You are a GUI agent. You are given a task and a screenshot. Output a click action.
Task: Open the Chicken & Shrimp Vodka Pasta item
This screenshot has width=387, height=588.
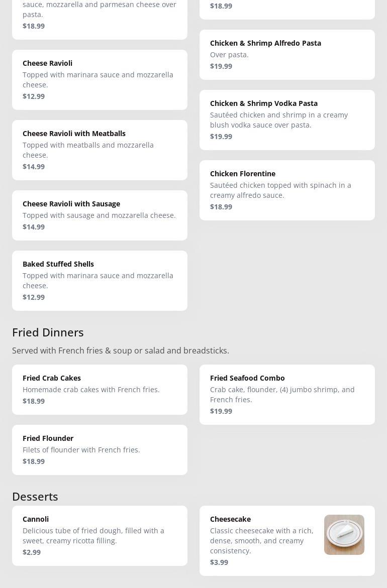pos(287,120)
